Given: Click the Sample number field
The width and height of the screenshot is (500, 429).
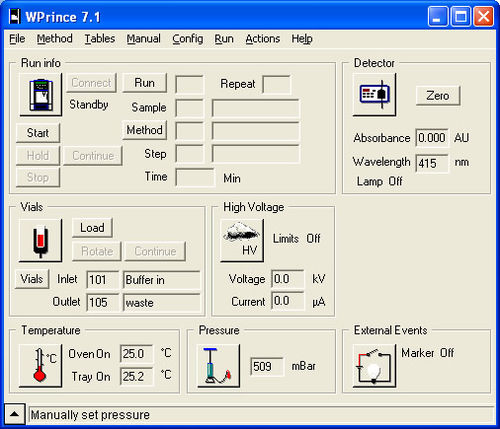Looking at the screenshot, I should (189, 108).
